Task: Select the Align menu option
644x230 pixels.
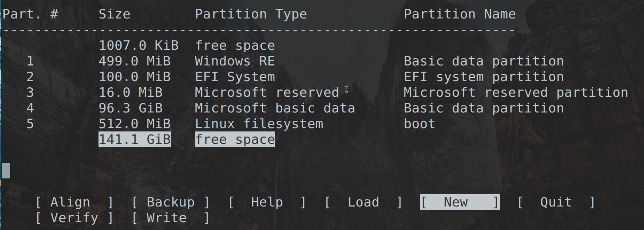Action: (x=74, y=202)
